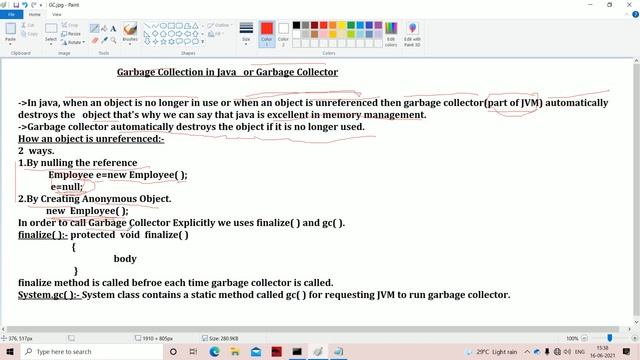640x360 pixels.
Task: Switch to the Home ribbon tab
Action: point(35,14)
